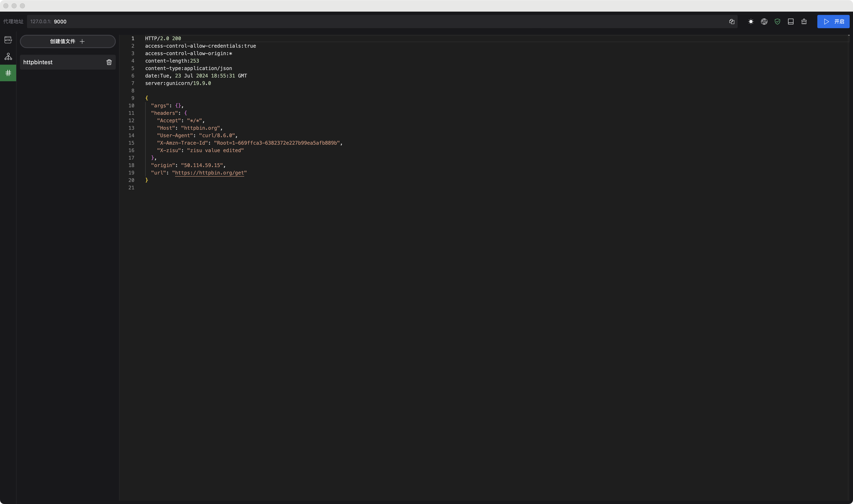Click the X-Amzn-Trace-Id value text
The height and width of the screenshot is (504, 853).
[x=277, y=143]
